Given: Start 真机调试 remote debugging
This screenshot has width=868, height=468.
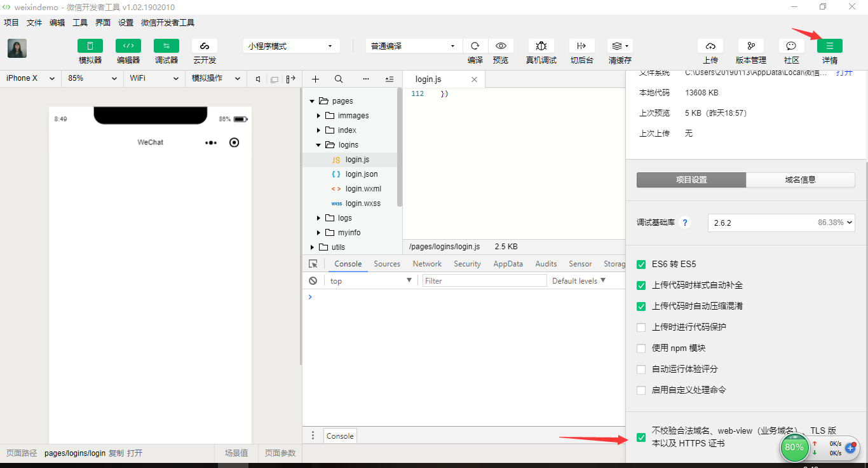Looking at the screenshot, I should tap(541, 46).
